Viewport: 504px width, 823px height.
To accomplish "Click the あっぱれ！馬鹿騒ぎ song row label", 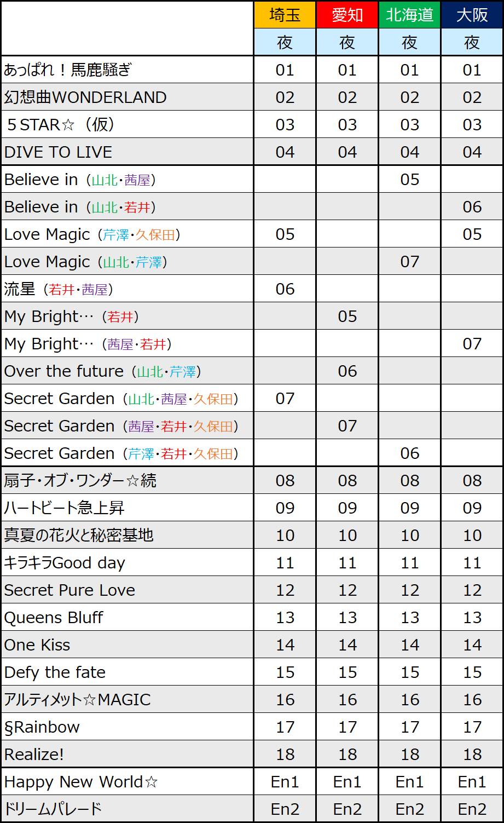I will pyautogui.click(x=68, y=70).
